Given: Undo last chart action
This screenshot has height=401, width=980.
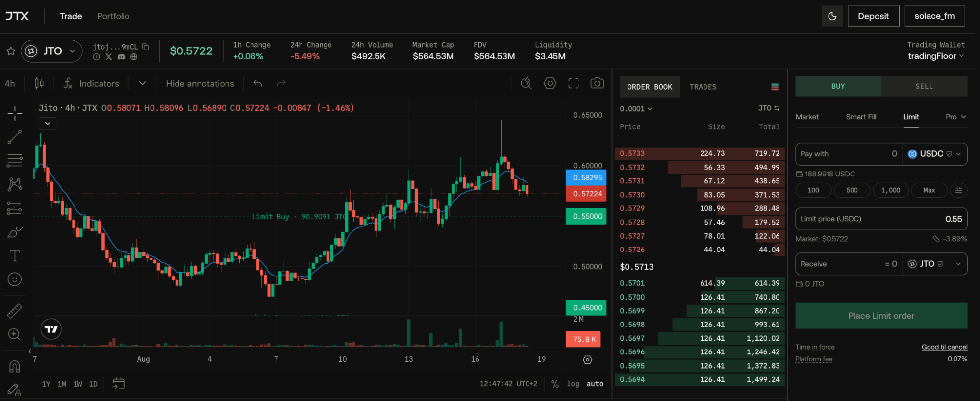Looking at the screenshot, I should [258, 83].
